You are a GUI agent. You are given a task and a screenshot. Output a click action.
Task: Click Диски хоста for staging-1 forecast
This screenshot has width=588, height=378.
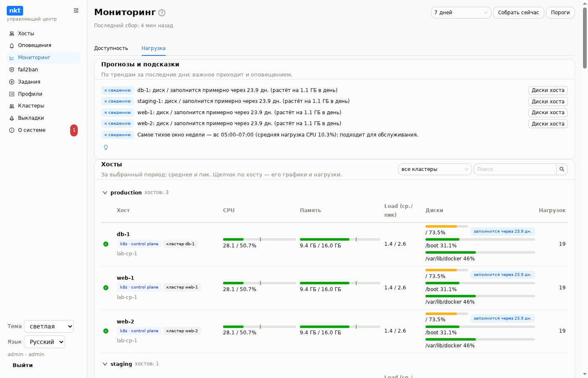click(548, 102)
